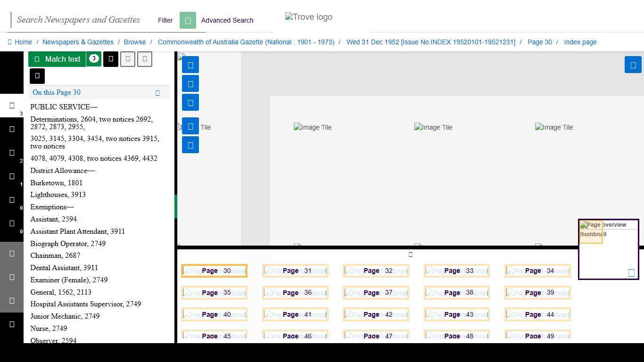Open the Advanced Search link
The image size is (644, 362).
[227, 20]
